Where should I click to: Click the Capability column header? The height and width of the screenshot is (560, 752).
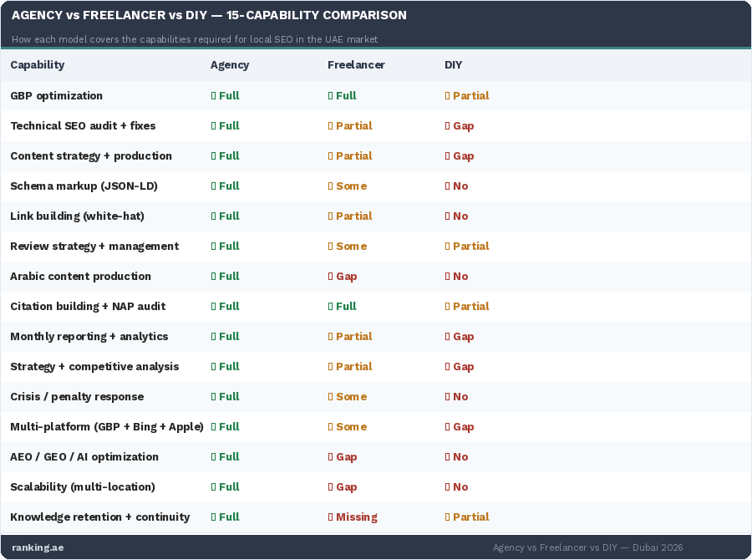[38, 65]
